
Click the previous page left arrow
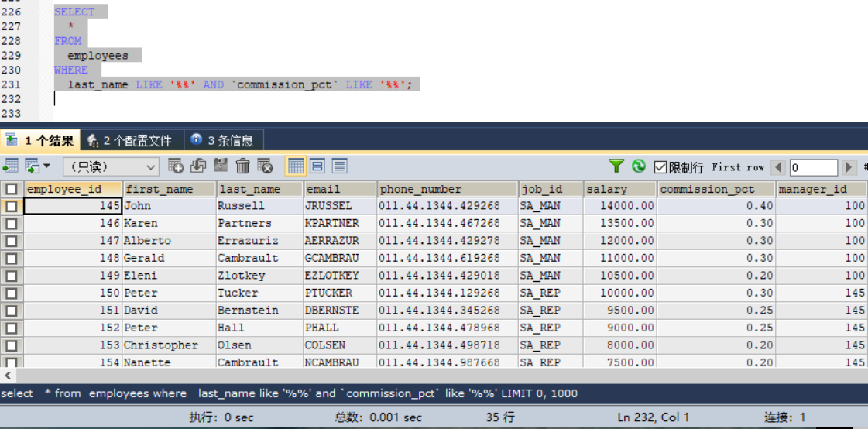pyautogui.click(x=778, y=167)
